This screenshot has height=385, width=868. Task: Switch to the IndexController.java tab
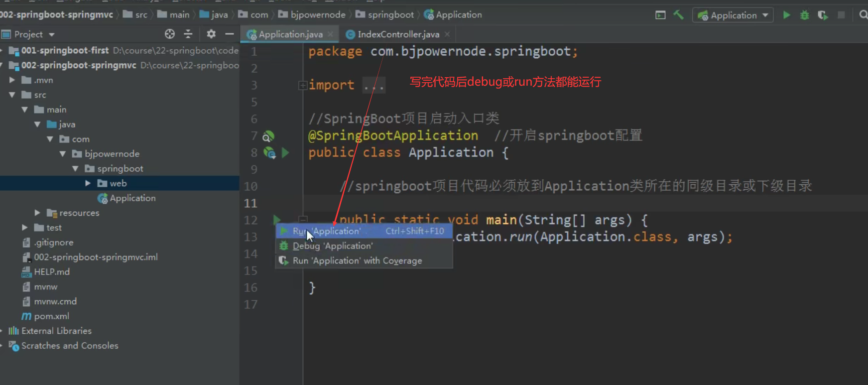click(398, 34)
